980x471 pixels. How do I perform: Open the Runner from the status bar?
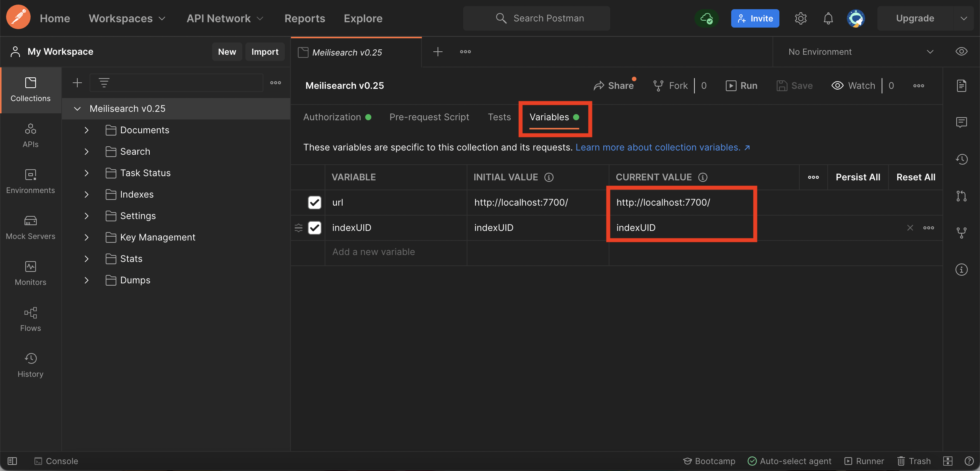coord(864,461)
